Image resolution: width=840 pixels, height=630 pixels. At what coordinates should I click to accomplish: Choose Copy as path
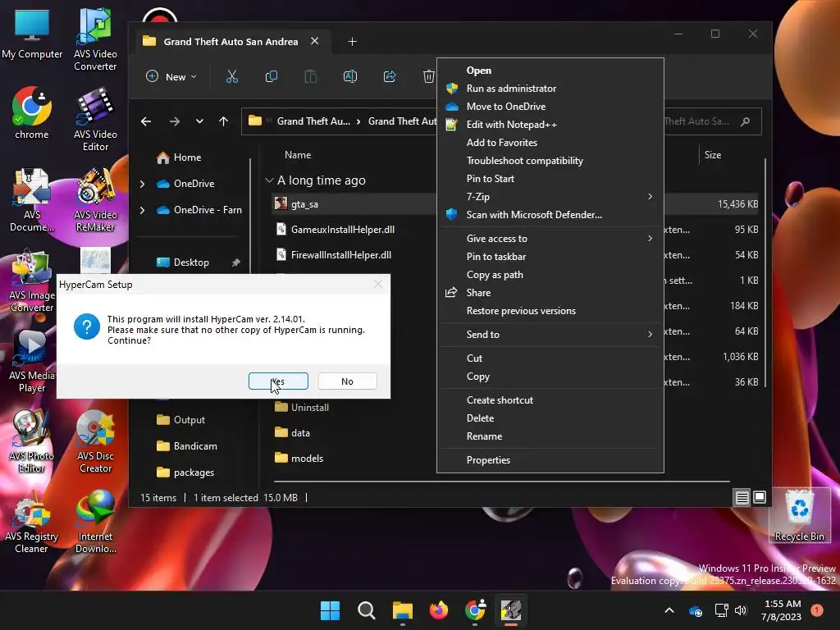point(550,275)
